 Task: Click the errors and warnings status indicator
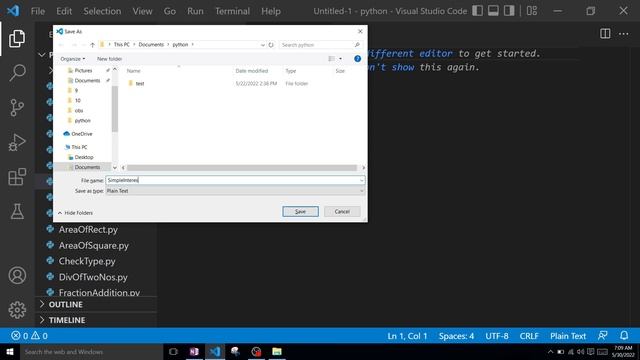(29, 336)
